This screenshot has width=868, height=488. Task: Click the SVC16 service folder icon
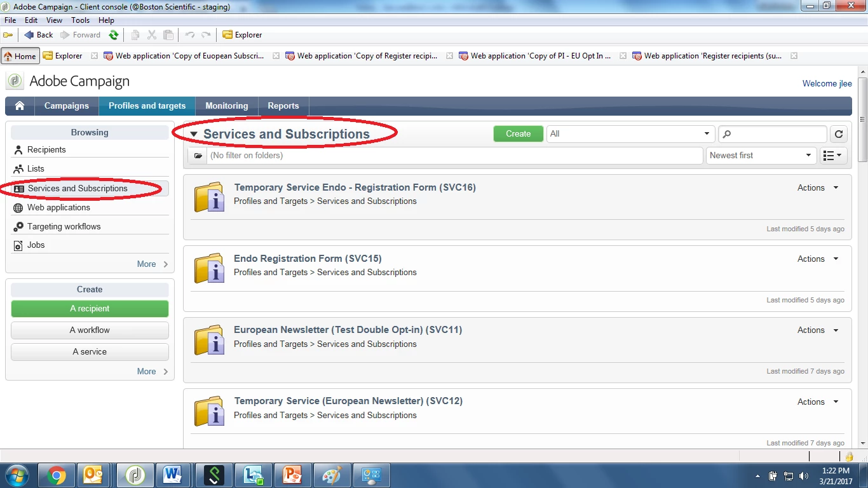coord(209,197)
